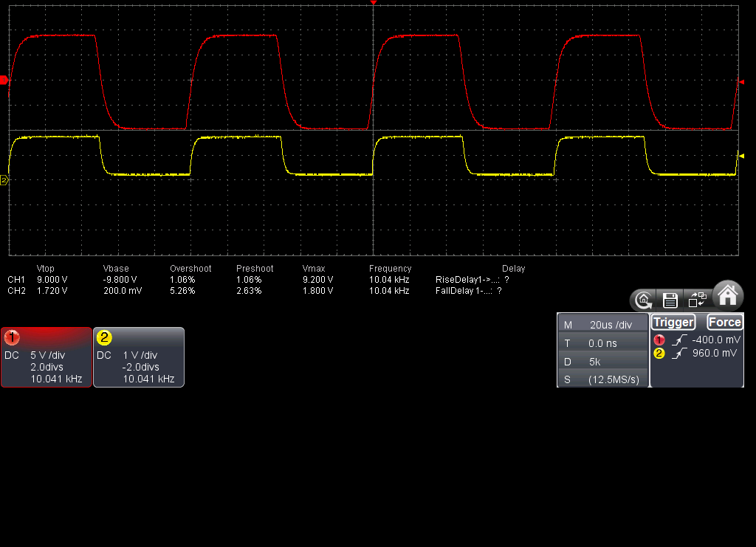Viewport: 756px width, 547px height.
Task: Toggle the channel 2 yellow panel
Action: point(139,357)
